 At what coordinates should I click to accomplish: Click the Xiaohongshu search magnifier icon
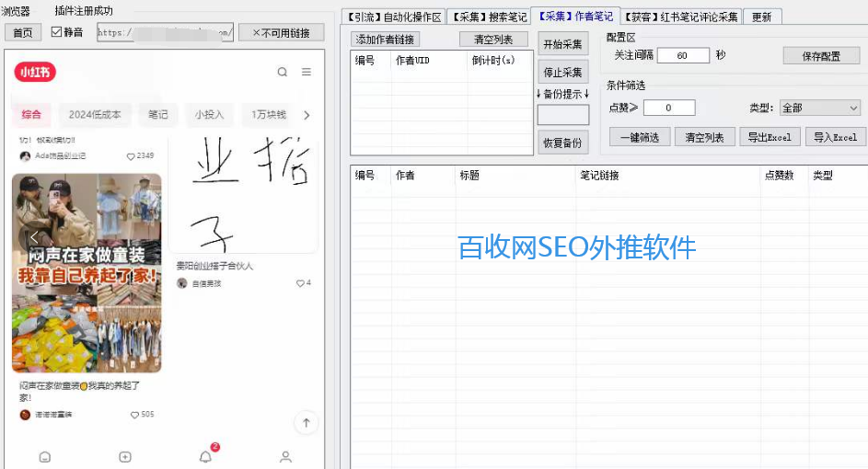[283, 72]
